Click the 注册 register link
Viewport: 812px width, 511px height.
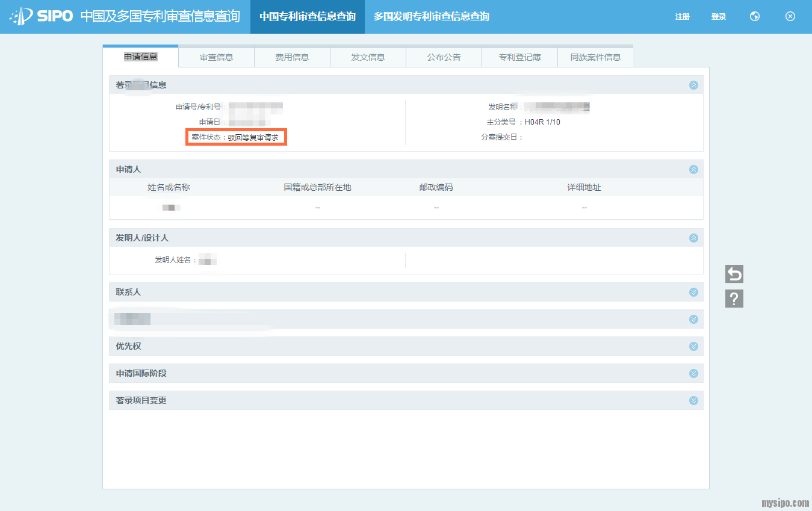[x=683, y=17]
